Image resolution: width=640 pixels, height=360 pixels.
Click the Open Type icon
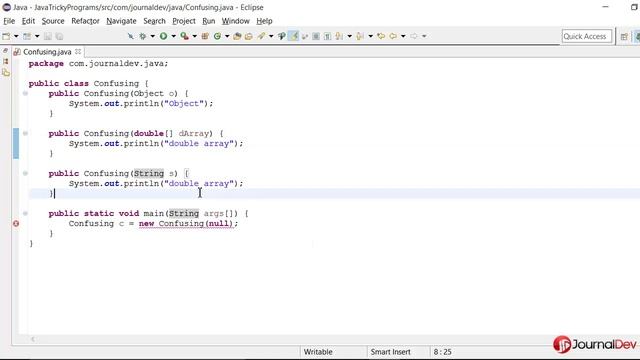[x=237, y=36]
